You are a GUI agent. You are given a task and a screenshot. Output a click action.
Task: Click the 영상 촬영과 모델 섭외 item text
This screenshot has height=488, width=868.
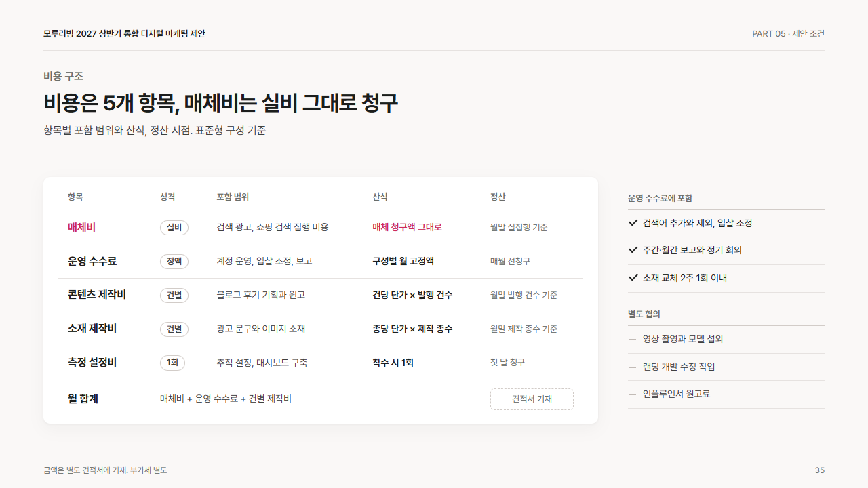pos(683,339)
